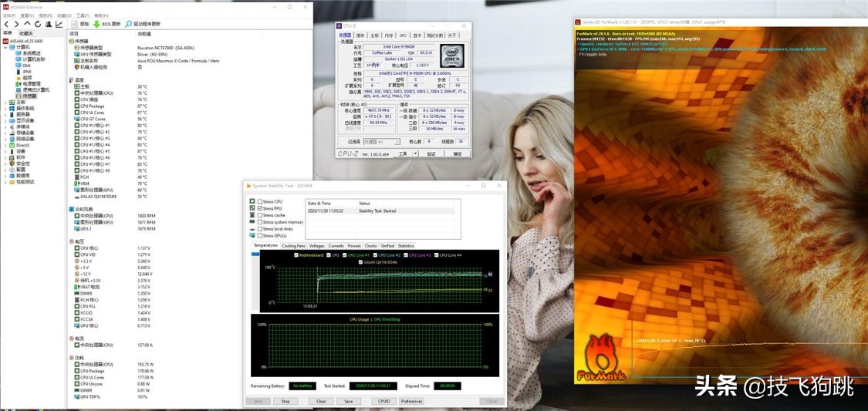
Task: Open Preferences in stability test window
Action: [x=411, y=401]
